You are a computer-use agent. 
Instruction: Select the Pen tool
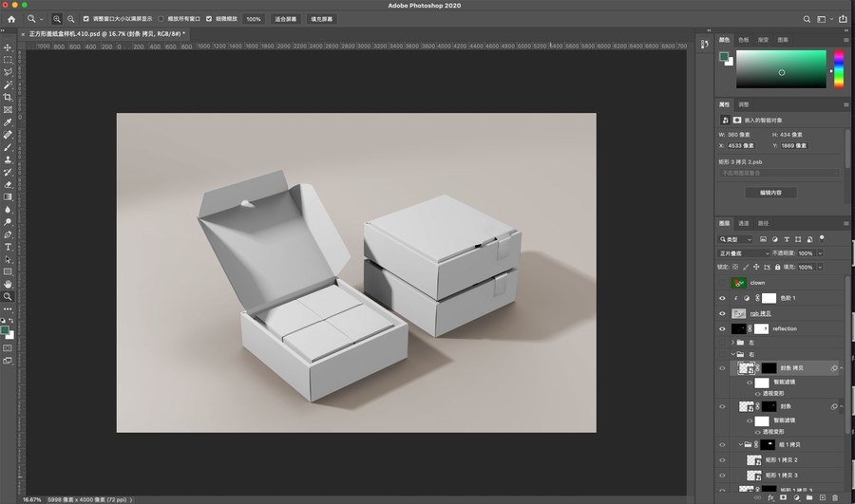[x=8, y=234]
